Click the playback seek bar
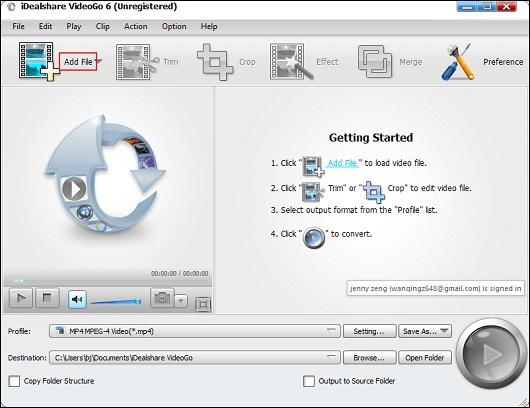This screenshot has height=408, width=530. click(x=107, y=281)
